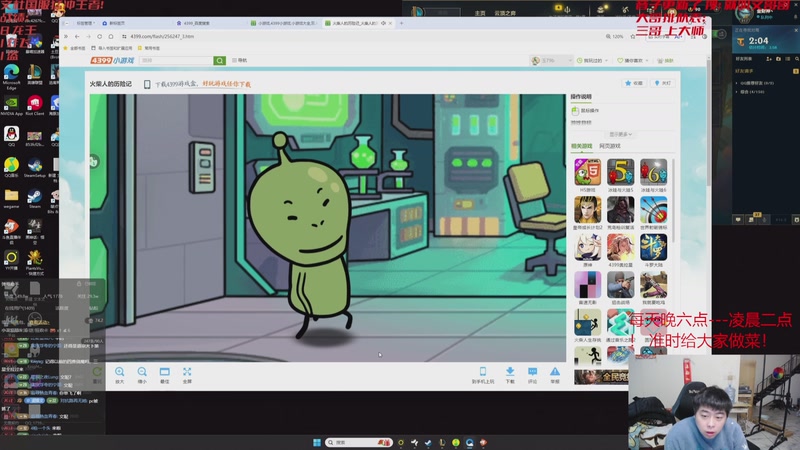Viewport: 800px width, 450px height.
Task: Open the QQ penguin desktop icon
Action: tap(11, 136)
